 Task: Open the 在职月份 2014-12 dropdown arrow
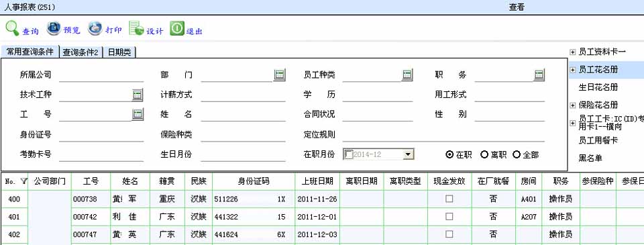408,154
